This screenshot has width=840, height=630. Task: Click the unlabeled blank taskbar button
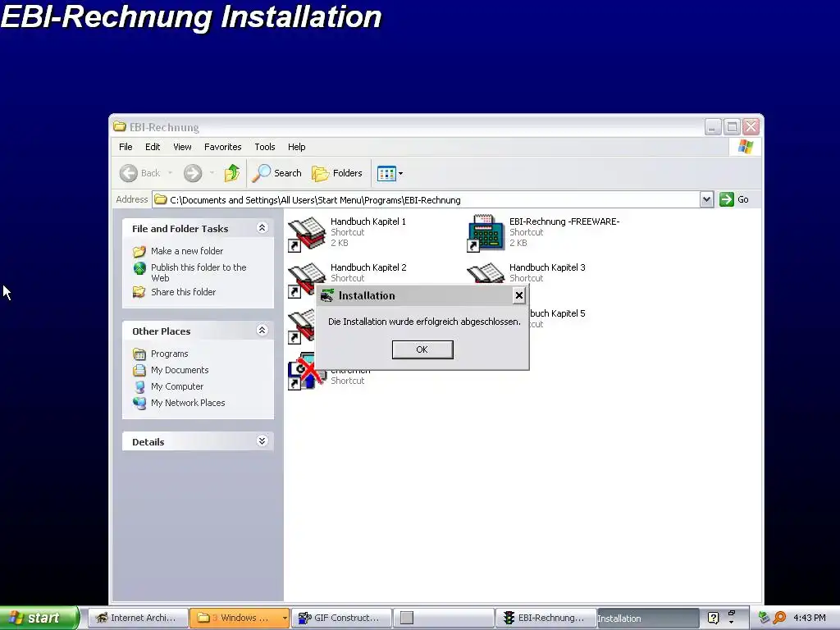point(443,618)
